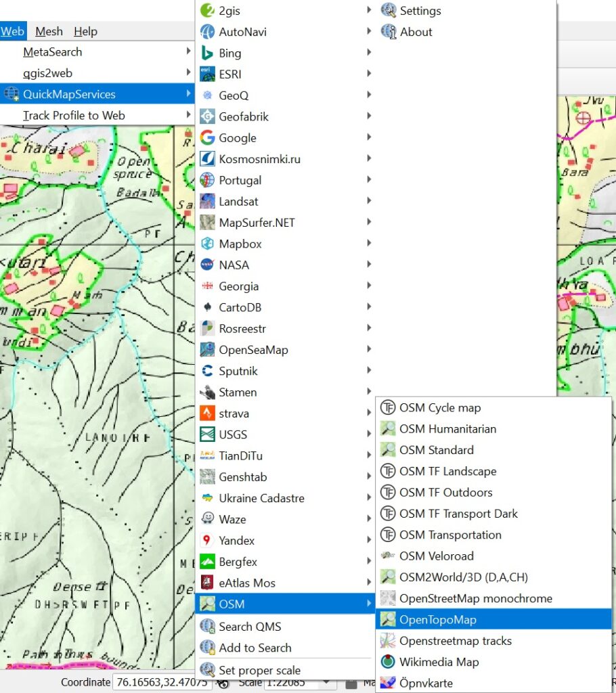This screenshot has height=693, width=616.
Task: Click the QuickMapServices Settings icon
Action: 389,10
